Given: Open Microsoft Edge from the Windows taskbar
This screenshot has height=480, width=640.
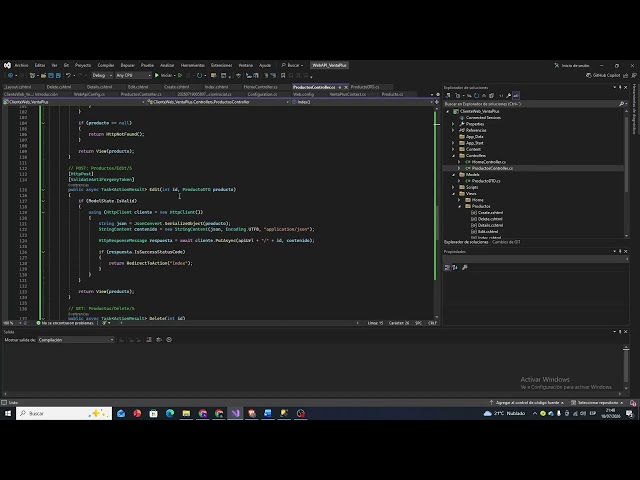Looking at the screenshot, I should tap(170, 413).
